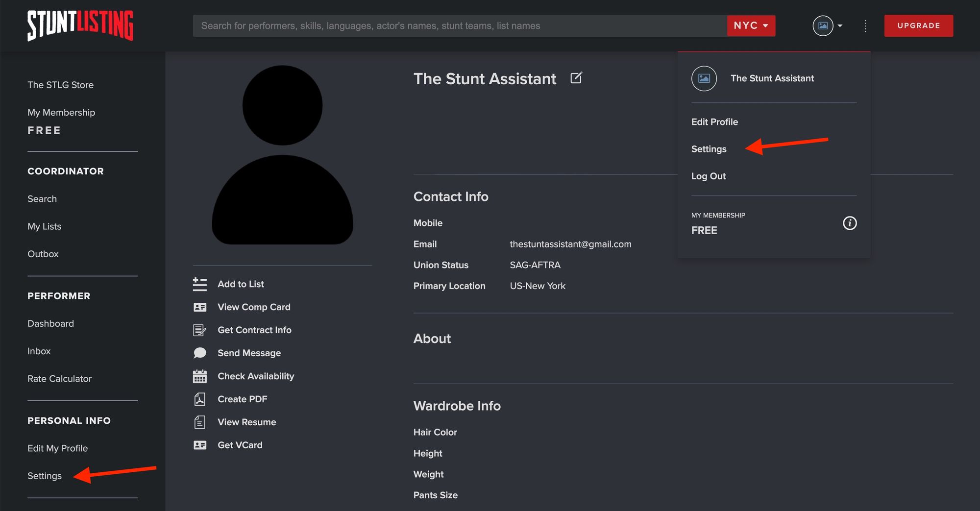980x511 pixels.
Task: Click View Comp Card label
Action: point(254,307)
